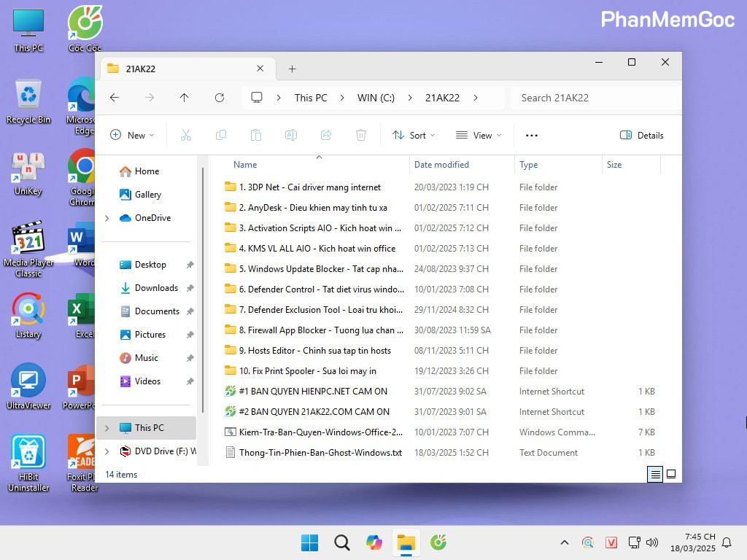Screen dimensions: 747x560
Task: Click the New button in the toolbar
Action: coord(132,135)
